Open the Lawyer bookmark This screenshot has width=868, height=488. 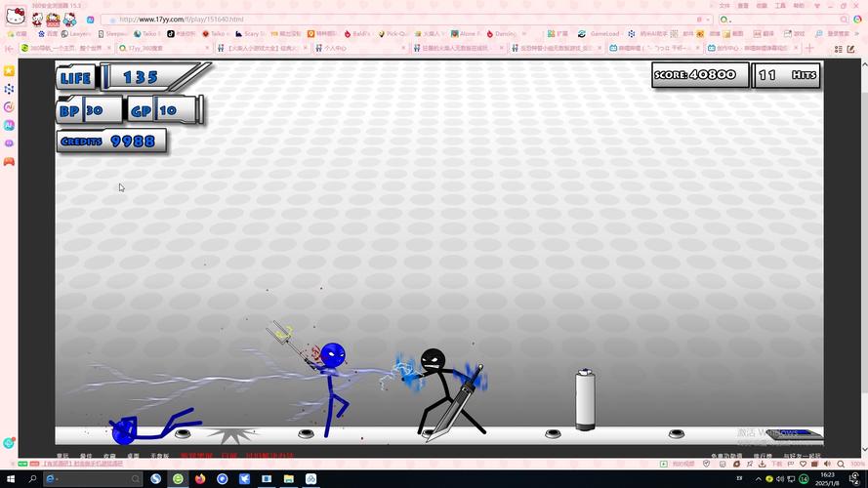(75, 34)
